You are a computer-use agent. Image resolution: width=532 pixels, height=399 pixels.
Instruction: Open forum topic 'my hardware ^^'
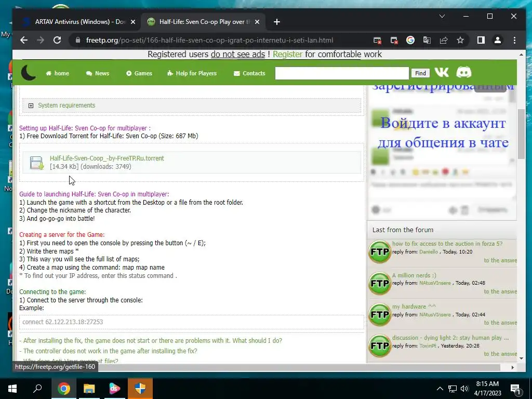(414, 307)
